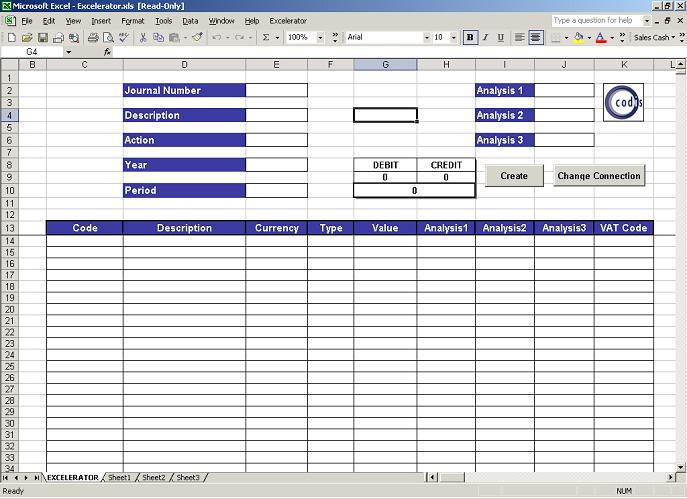Run the Spelling check icon

[124, 38]
